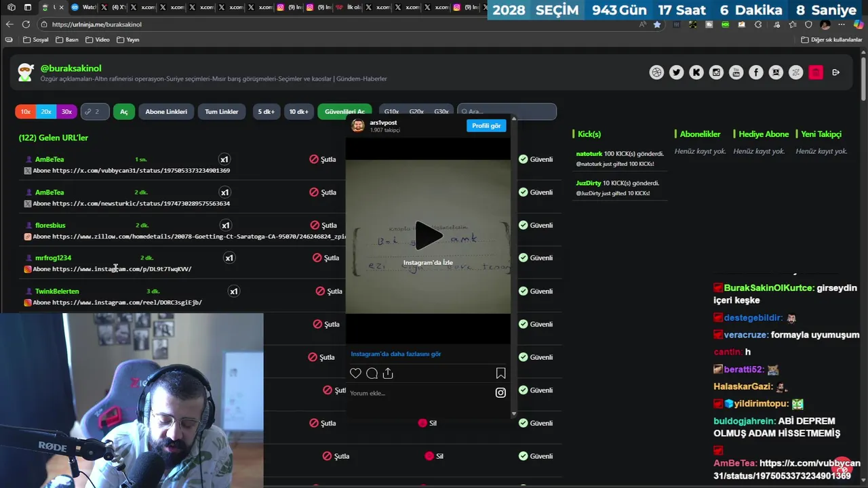This screenshot has height=488, width=868.
Task: Click x1 counter badge on mrfrog1234 row
Action: pyautogui.click(x=229, y=258)
